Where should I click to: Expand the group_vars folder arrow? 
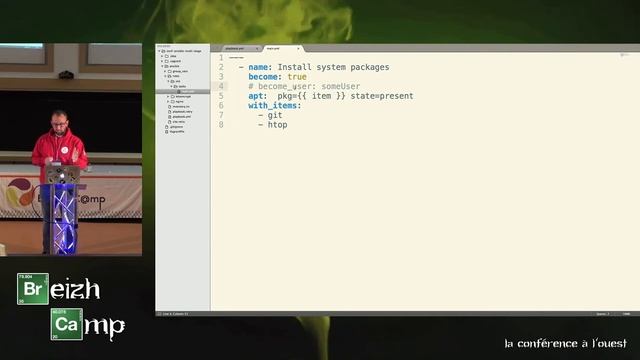[x=165, y=71]
